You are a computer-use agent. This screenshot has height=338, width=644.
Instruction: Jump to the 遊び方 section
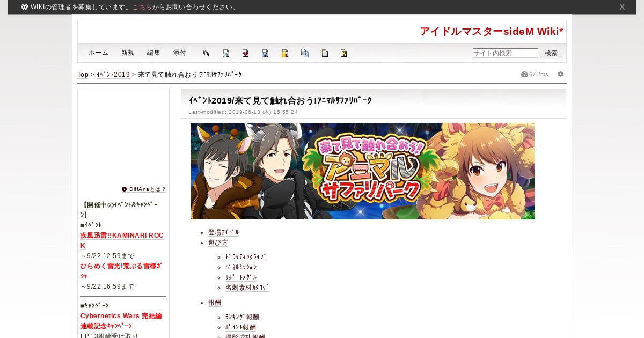218,243
